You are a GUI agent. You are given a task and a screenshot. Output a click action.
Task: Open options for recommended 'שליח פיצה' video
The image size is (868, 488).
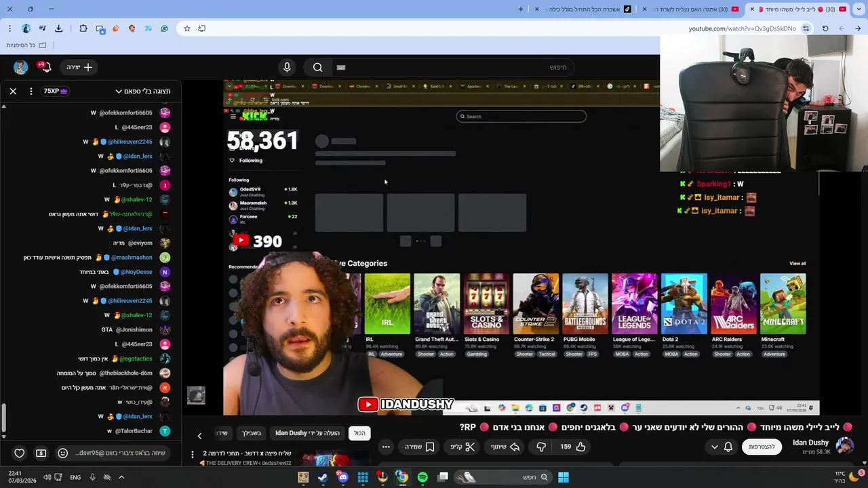(x=192, y=455)
